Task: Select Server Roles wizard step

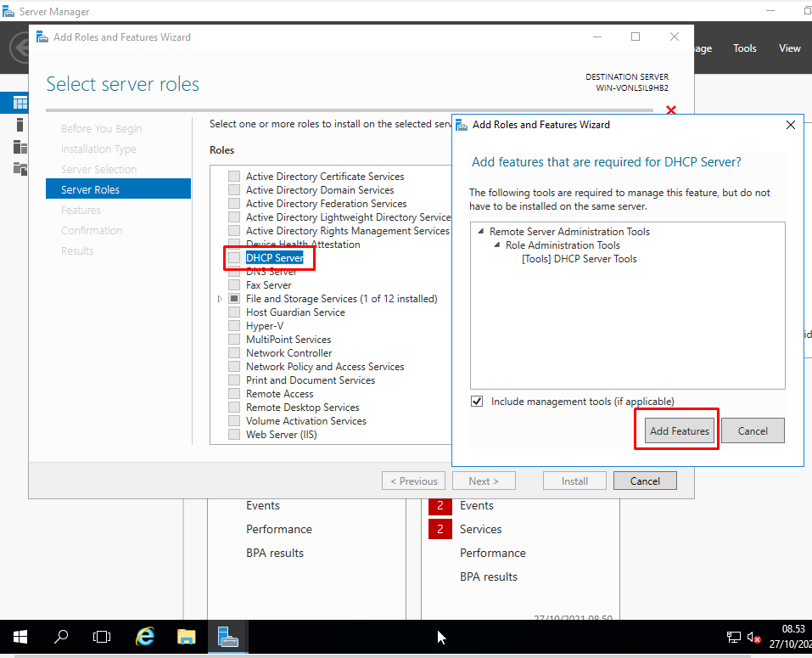Action: point(118,189)
